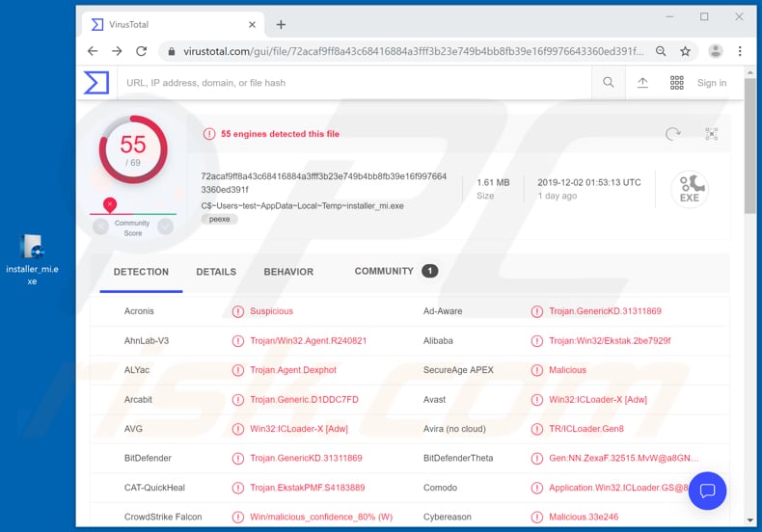The width and height of the screenshot is (762, 532).
Task: Click the VirusTotal browser tab
Action: click(175, 24)
